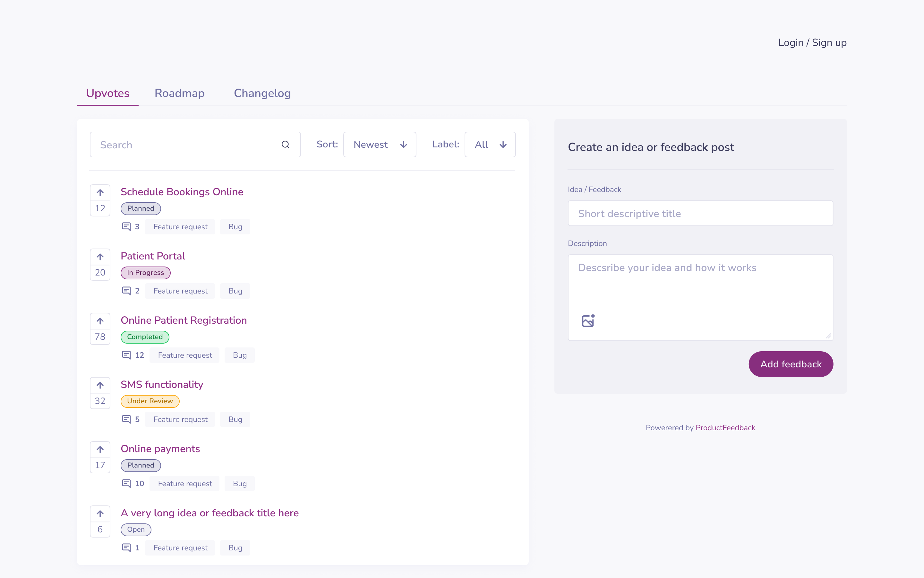Click the Search input field
The image size is (924, 578).
195,144
